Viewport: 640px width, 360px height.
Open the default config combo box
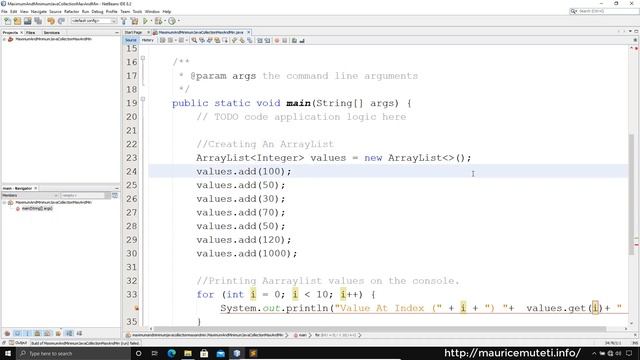coord(94,21)
